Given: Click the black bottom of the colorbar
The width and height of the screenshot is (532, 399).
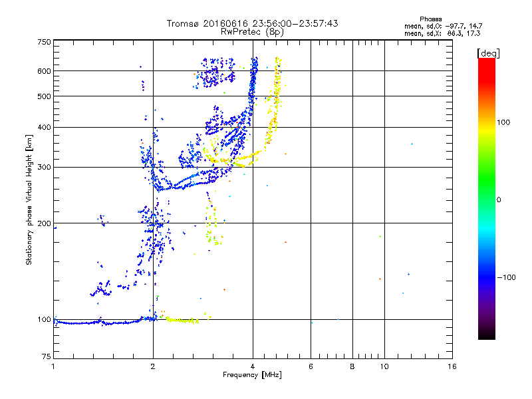Looking at the screenshot, I should [x=487, y=335].
